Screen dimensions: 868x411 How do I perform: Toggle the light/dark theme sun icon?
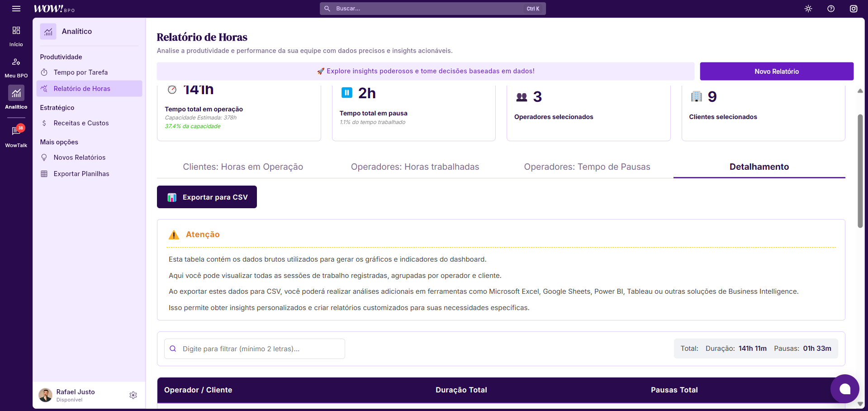point(808,9)
